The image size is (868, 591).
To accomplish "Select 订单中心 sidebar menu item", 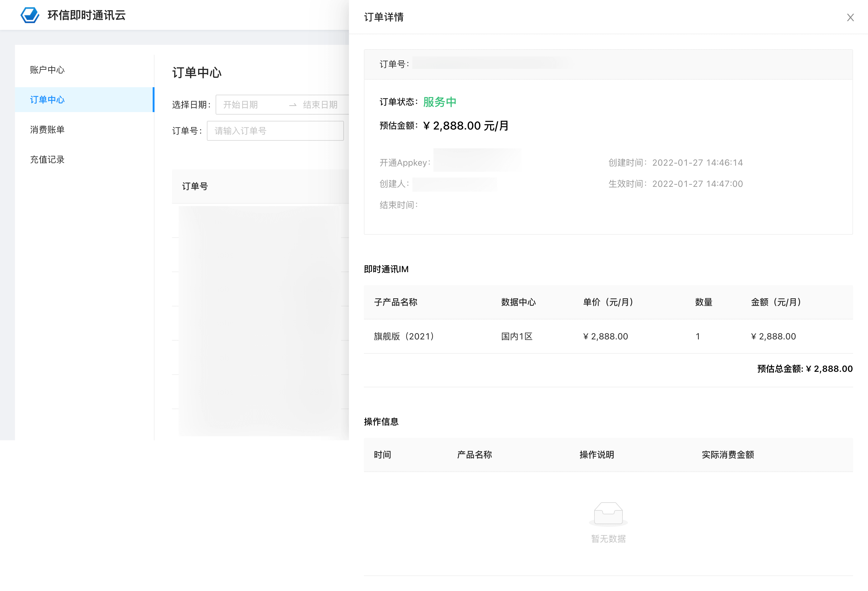I will coord(47,100).
